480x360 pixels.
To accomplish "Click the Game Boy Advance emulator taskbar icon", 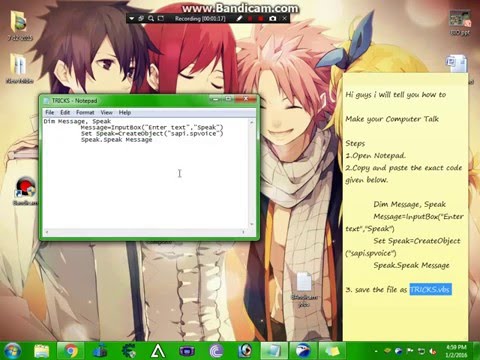I will [x=187, y=351].
